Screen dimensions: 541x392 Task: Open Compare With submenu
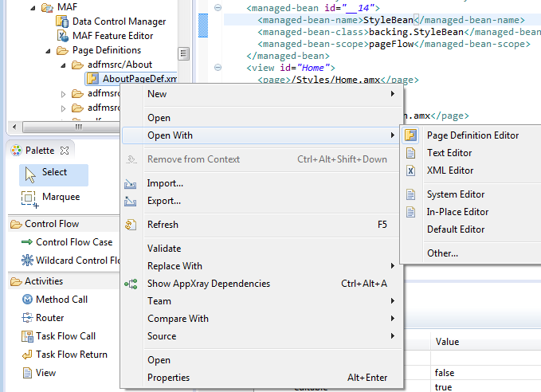(262, 319)
